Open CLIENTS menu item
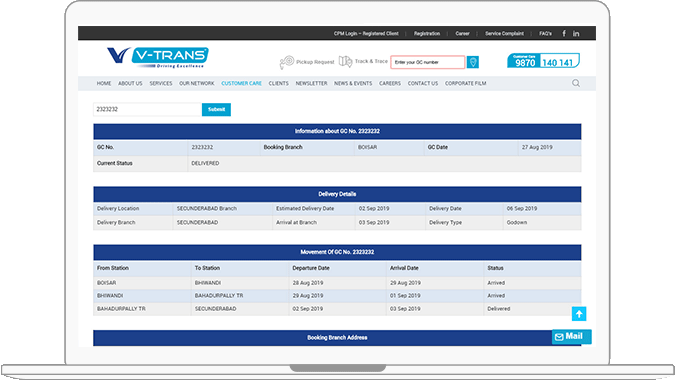This screenshot has height=380, width=675. tap(279, 83)
